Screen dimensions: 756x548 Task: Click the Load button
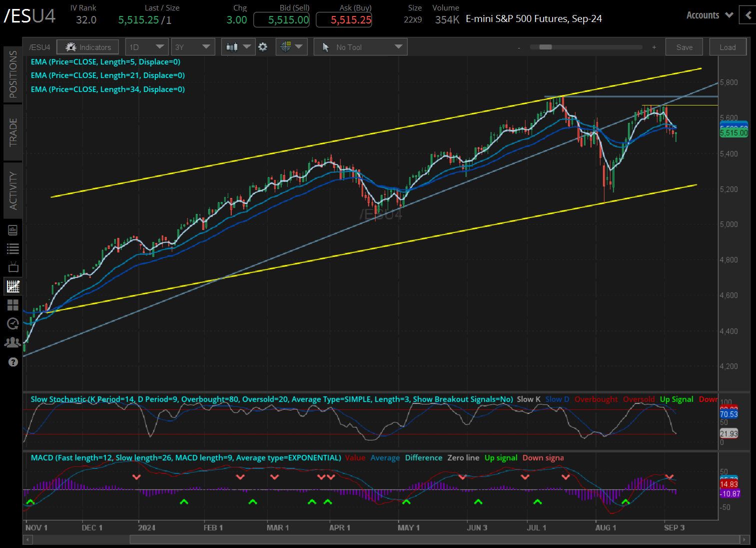(728, 46)
